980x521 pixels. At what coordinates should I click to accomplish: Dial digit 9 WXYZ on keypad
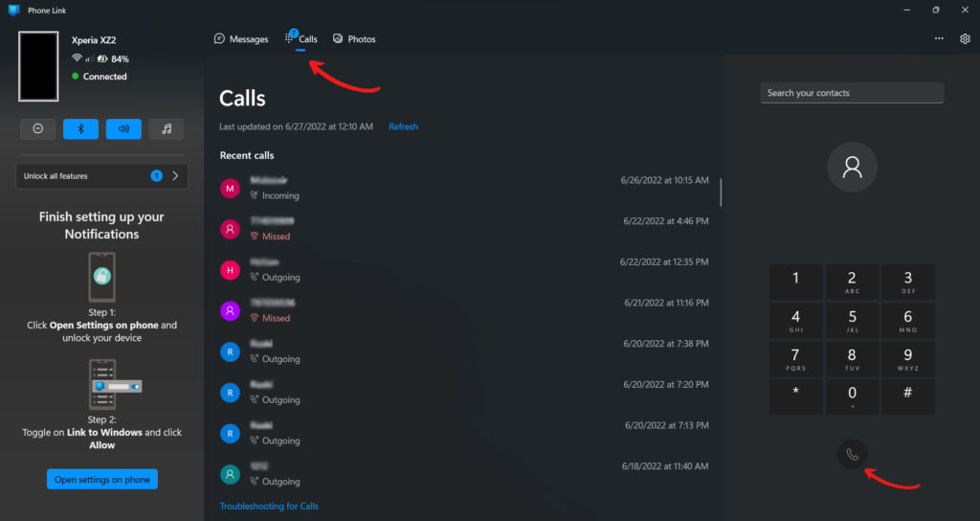click(908, 358)
